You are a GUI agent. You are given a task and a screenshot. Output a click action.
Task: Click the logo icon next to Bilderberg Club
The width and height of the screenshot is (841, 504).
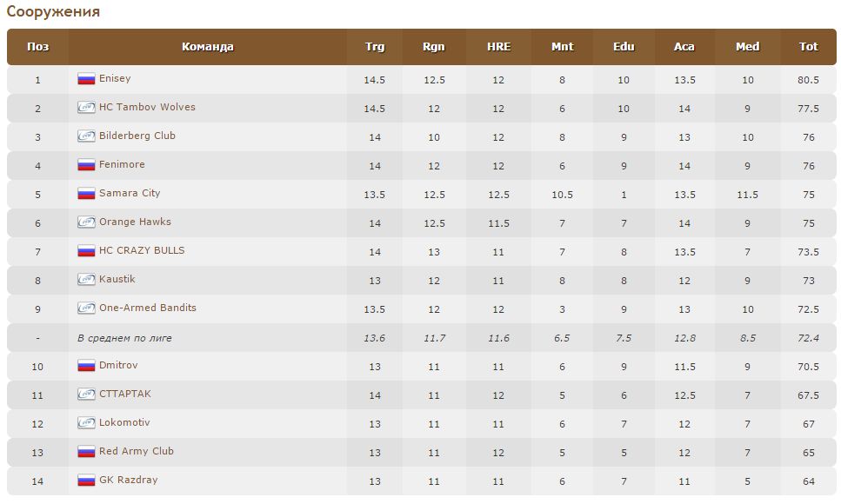[x=86, y=136]
